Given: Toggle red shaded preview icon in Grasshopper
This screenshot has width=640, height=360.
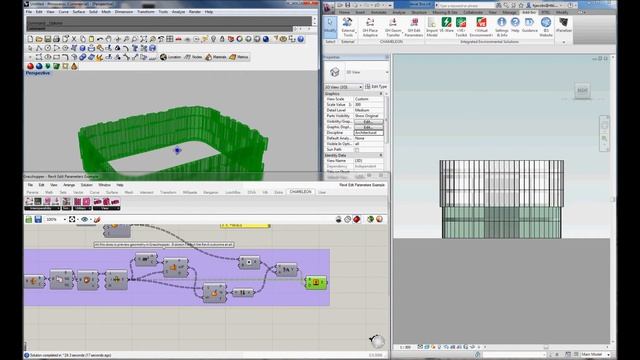Looking at the screenshot, I should coord(356,220).
